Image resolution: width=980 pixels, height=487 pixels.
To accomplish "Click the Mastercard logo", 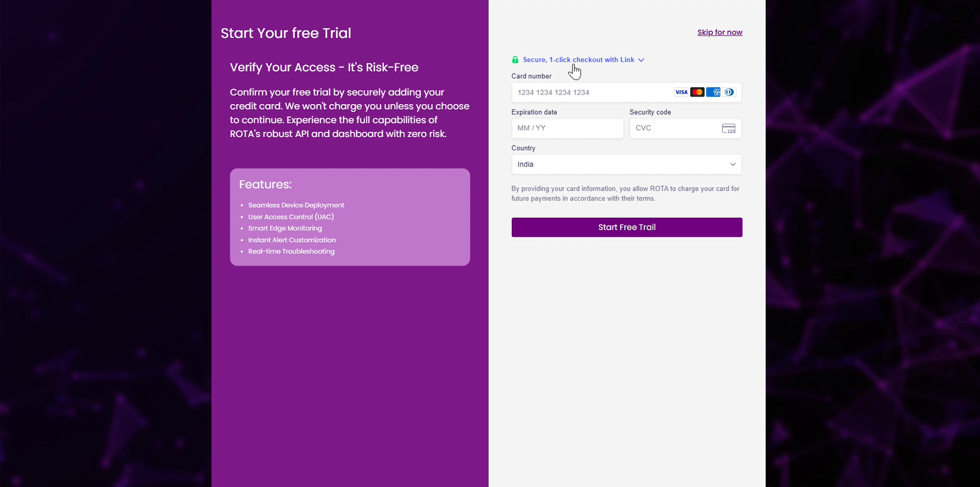I will 697,92.
